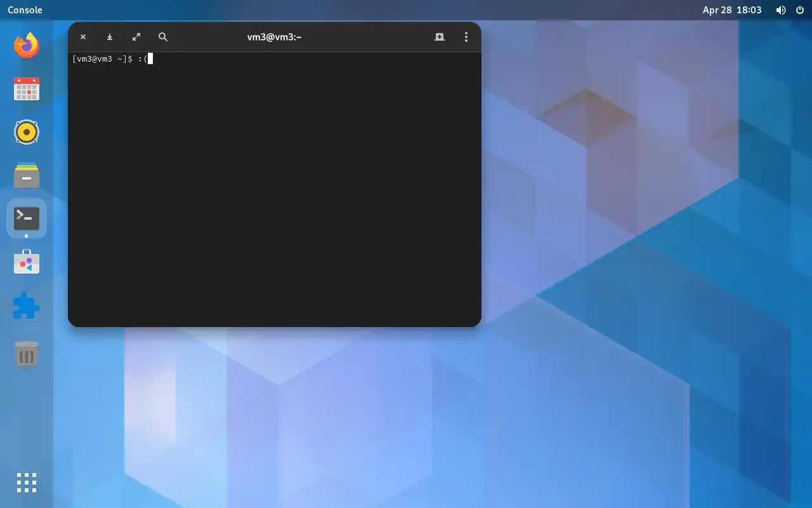
Task: Close the Console terminal window
Action: 83,37
